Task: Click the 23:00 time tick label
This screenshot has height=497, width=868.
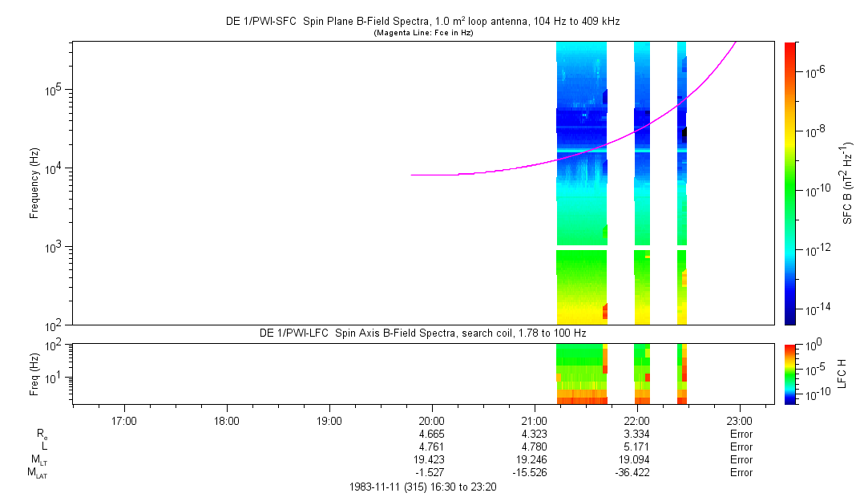Action: 739,420
